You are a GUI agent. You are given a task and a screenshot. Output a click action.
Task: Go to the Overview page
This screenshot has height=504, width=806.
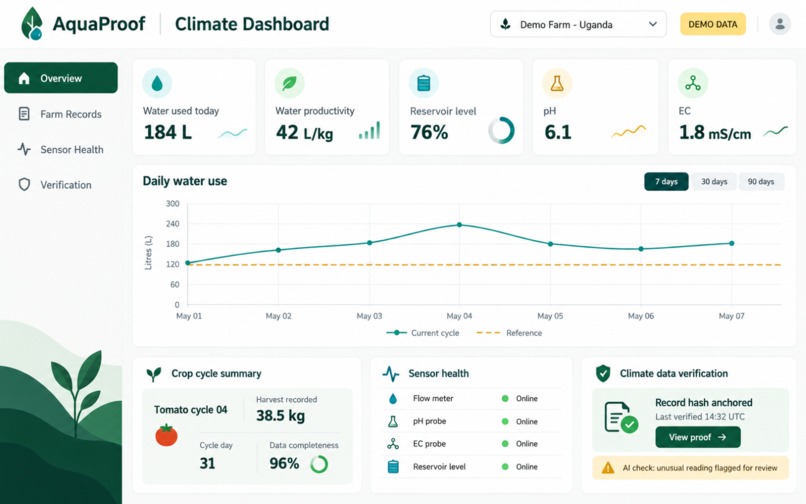click(61, 78)
